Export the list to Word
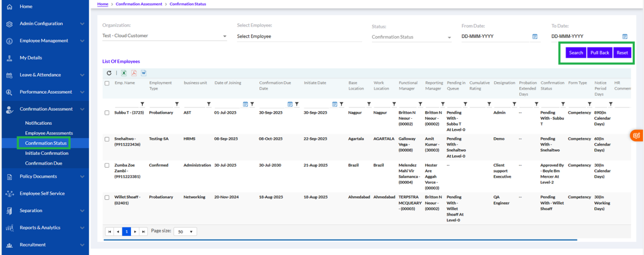This screenshot has height=255, width=644. (x=144, y=73)
